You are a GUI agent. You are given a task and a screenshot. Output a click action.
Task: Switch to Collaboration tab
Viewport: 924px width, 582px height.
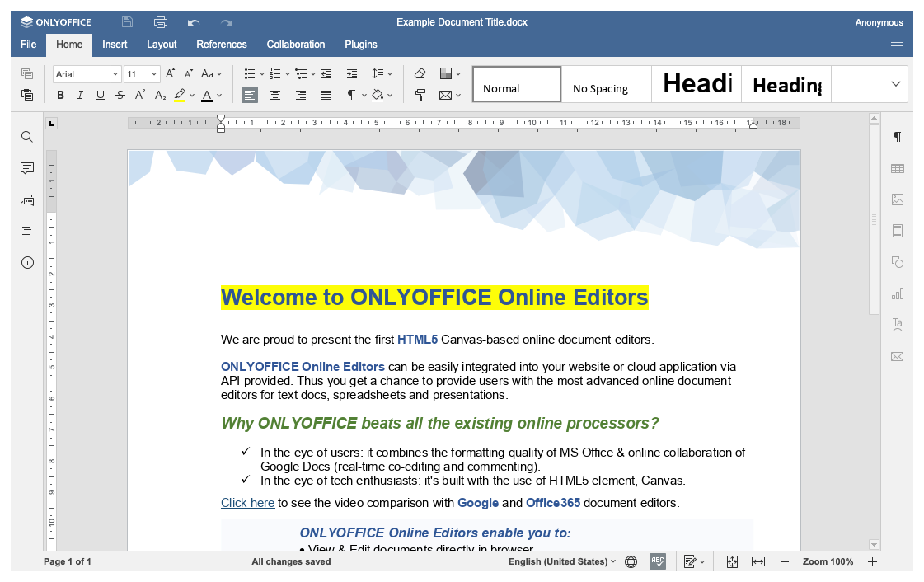click(x=296, y=45)
